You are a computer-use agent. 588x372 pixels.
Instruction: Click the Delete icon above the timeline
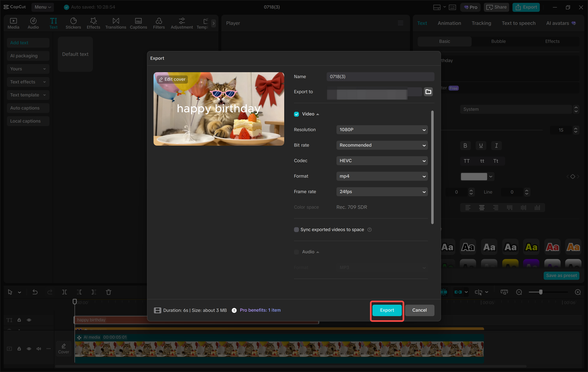tap(108, 292)
